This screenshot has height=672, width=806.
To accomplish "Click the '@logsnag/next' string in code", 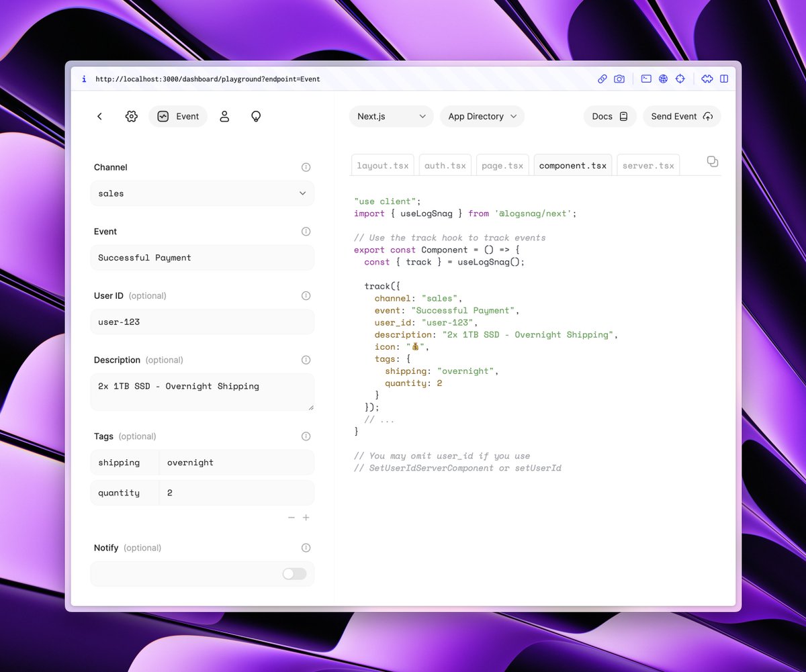I will click(533, 213).
